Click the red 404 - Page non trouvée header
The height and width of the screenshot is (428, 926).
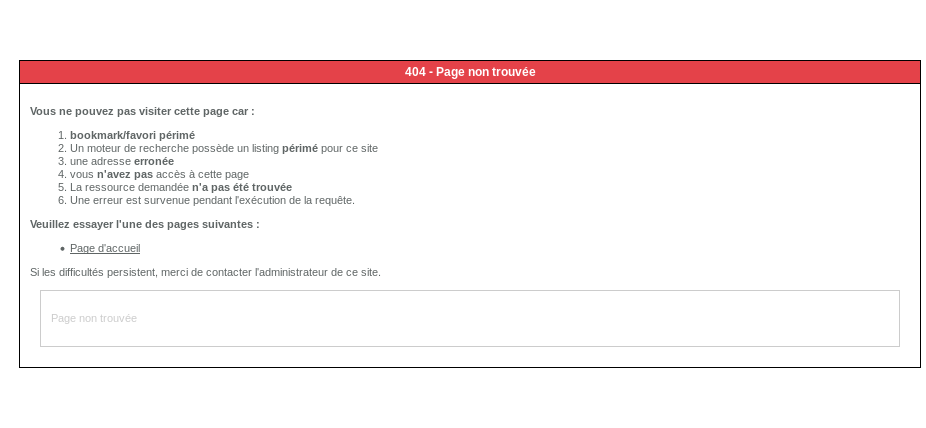470,72
